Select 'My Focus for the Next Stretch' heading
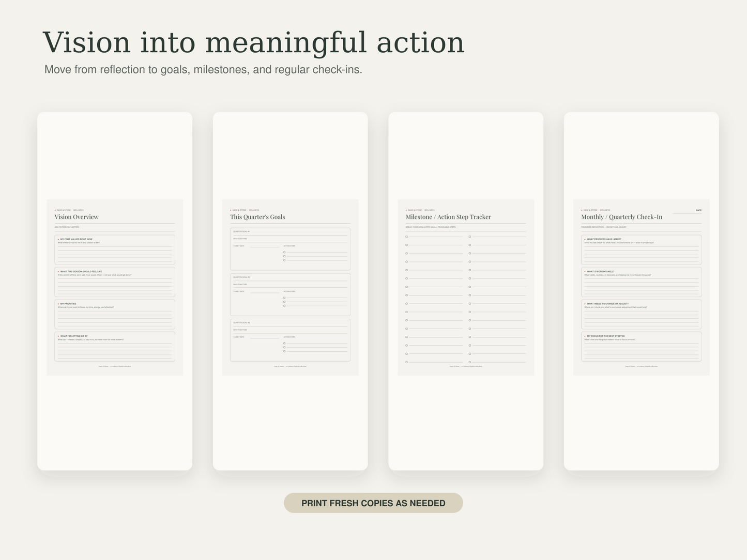747x560 pixels. (605, 336)
